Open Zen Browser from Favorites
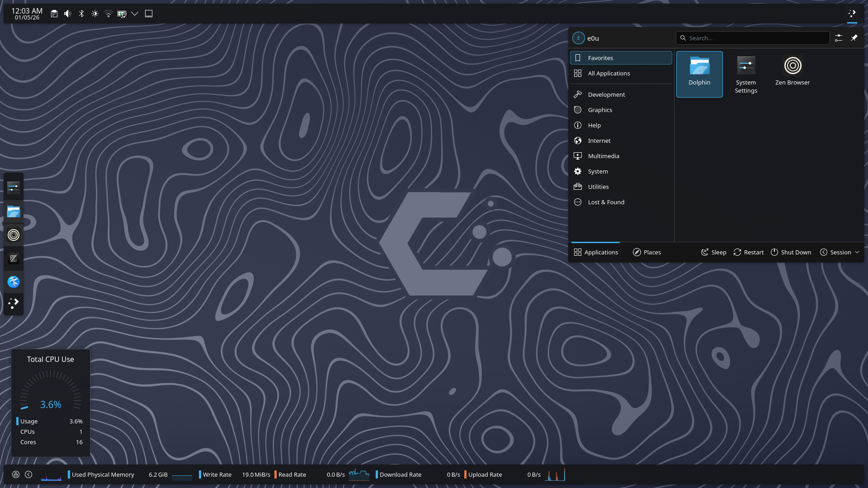Viewport: 868px width, 488px height. point(793,74)
